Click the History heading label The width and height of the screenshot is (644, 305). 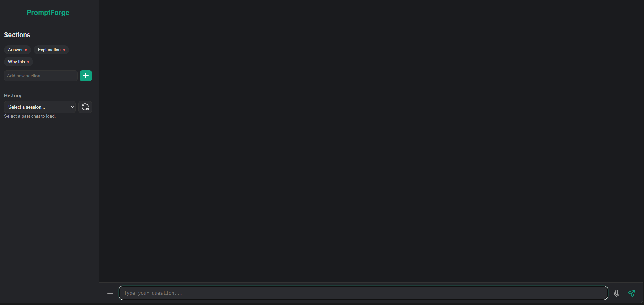[13, 96]
